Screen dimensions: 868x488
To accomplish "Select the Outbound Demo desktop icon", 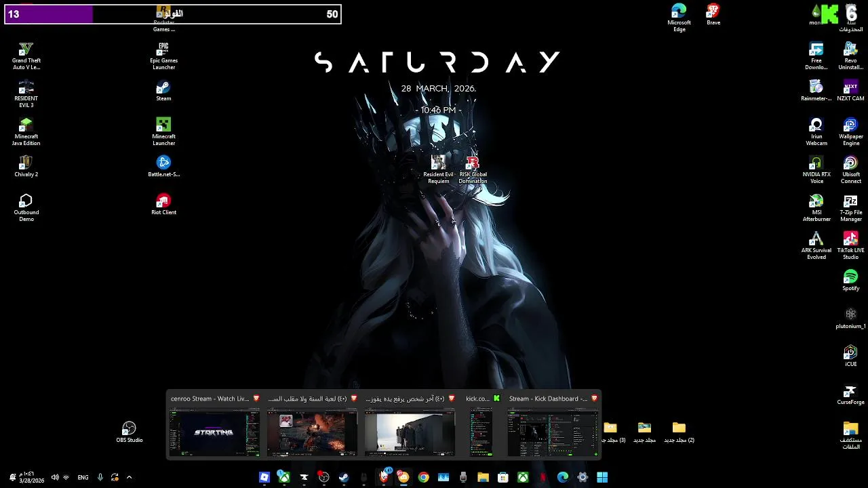I will click(26, 208).
